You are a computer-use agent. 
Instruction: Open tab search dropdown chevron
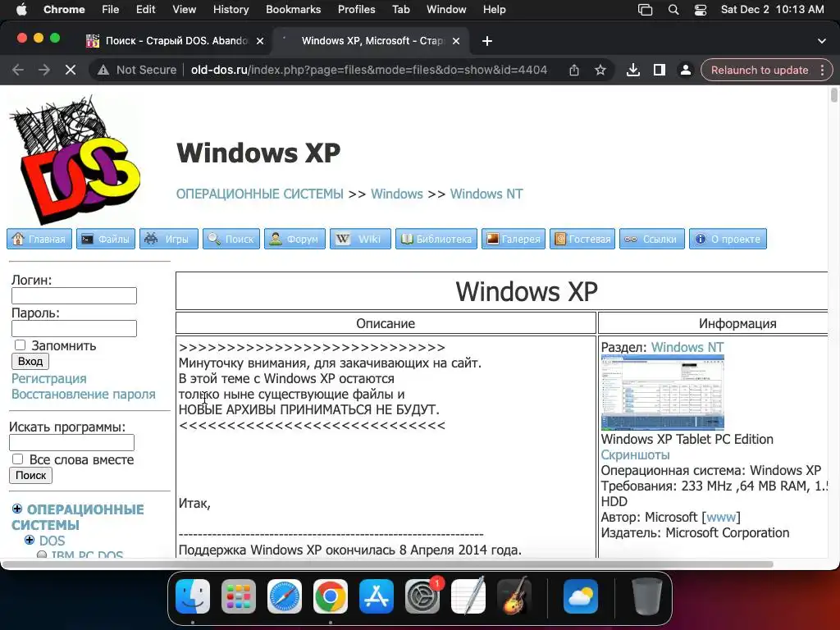point(822,41)
